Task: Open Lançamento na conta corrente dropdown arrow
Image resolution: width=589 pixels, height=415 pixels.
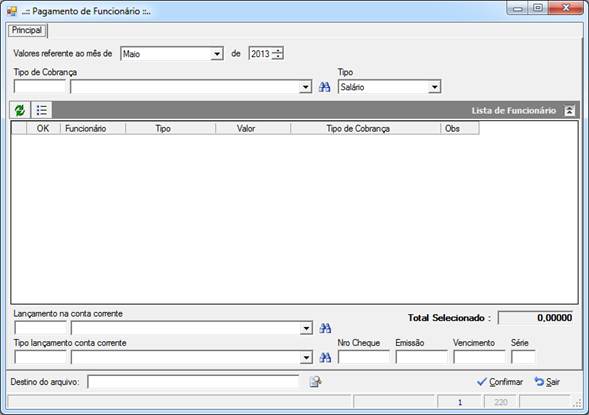Action: pos(306,328)
